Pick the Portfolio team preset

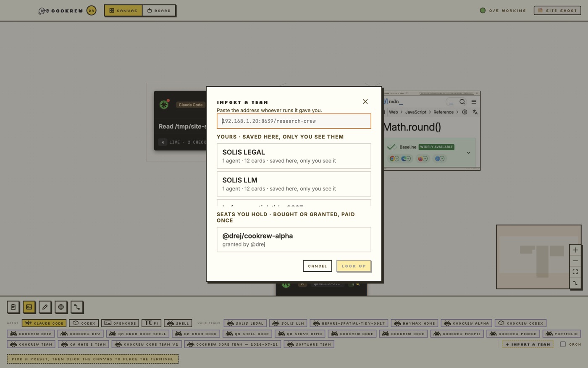point(562,334)
